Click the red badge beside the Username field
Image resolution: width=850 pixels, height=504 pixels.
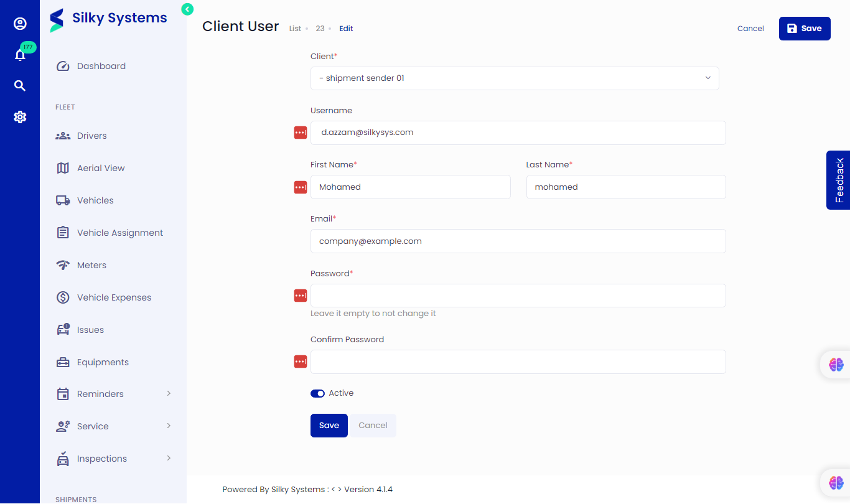tap(300, 133)
